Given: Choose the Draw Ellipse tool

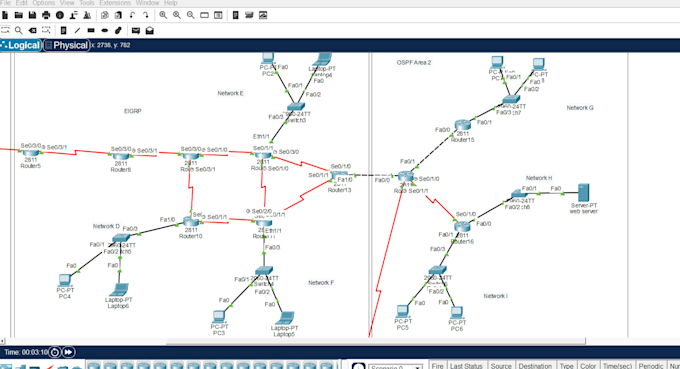Looking at the screenshot, I should tap(105, 30).
